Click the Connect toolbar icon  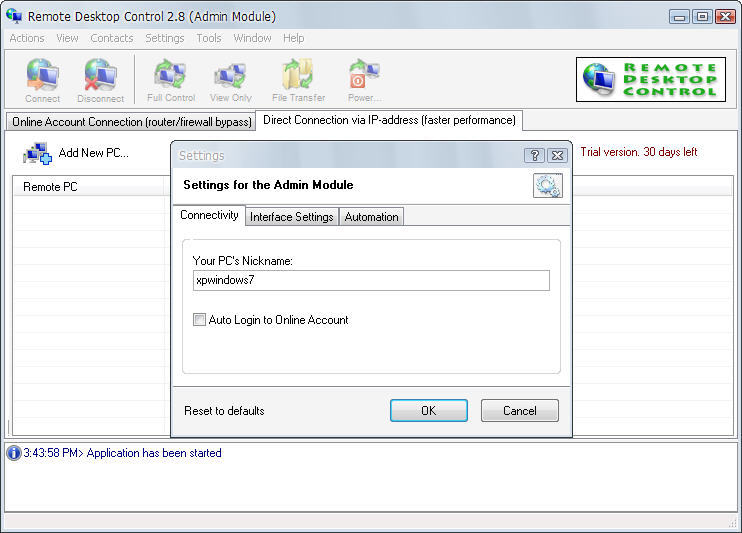(43, 80)
